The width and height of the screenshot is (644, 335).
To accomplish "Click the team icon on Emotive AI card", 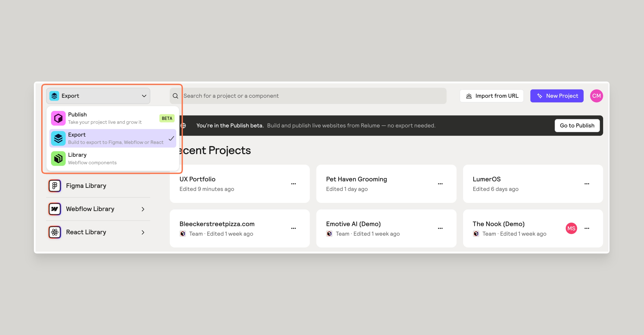I will tap(329, 234).
